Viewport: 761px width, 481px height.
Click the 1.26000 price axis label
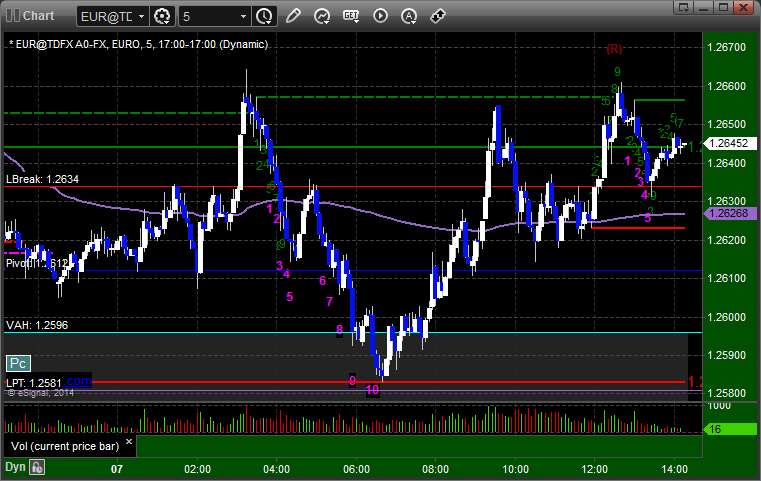click(727, 317)
